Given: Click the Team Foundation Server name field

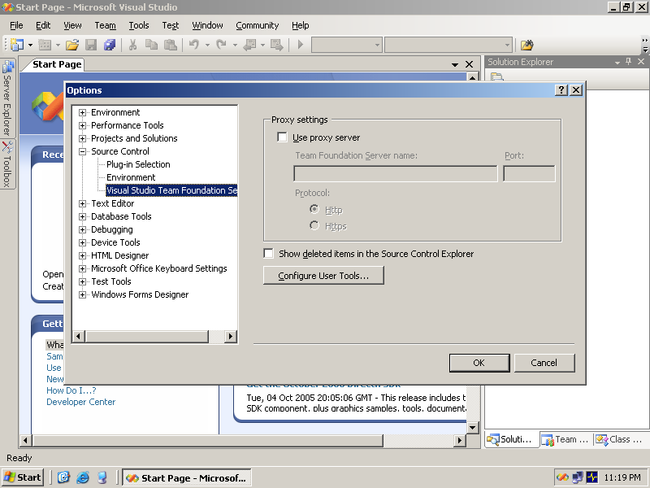Looking at the screenshot, I should 395,173.
